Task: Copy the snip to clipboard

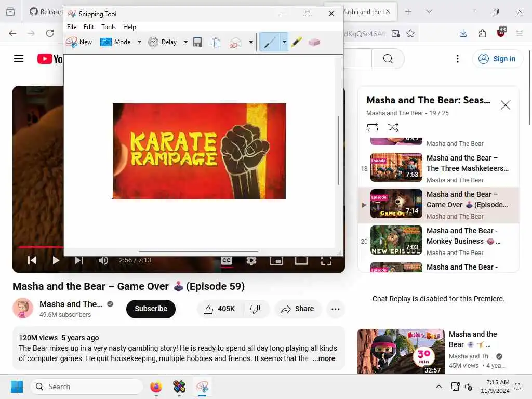Action: click(216, 42)
